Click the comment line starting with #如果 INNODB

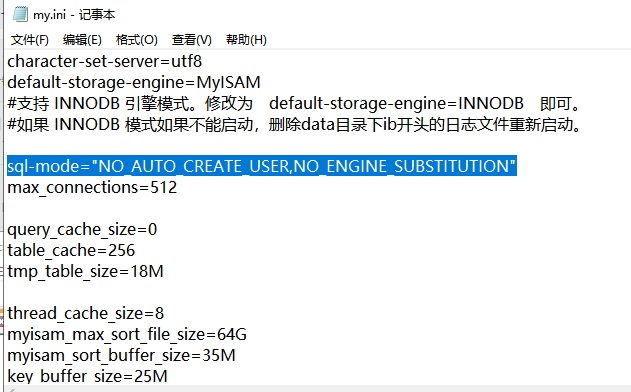295,124
